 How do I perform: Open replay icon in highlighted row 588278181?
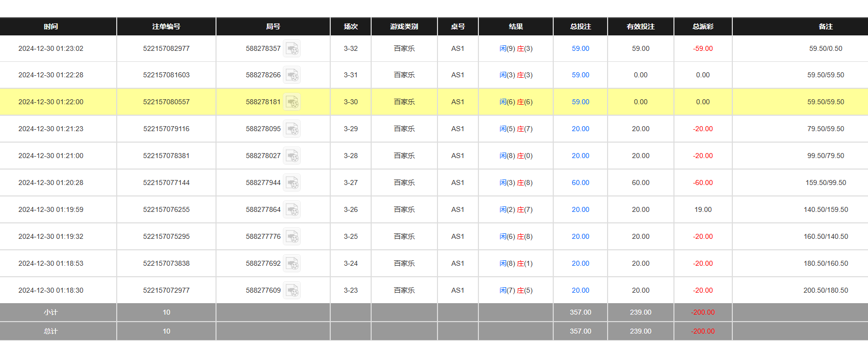[x=292, y=102]
